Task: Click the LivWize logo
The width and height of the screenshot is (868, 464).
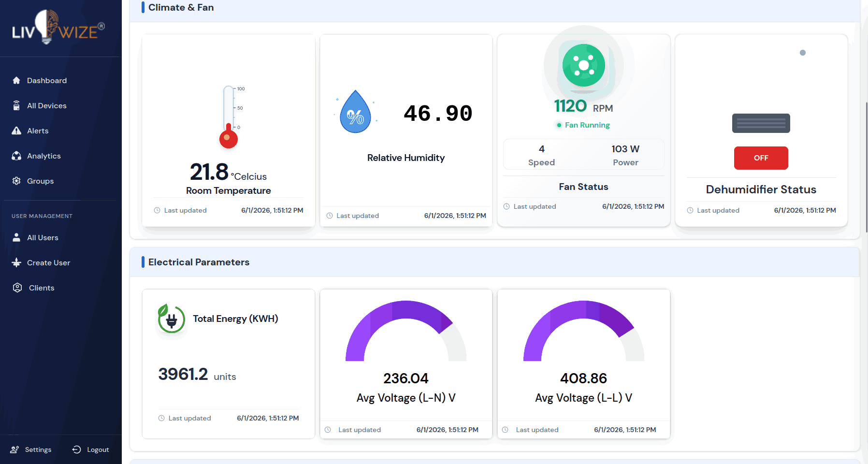Action: pos(58,28)
